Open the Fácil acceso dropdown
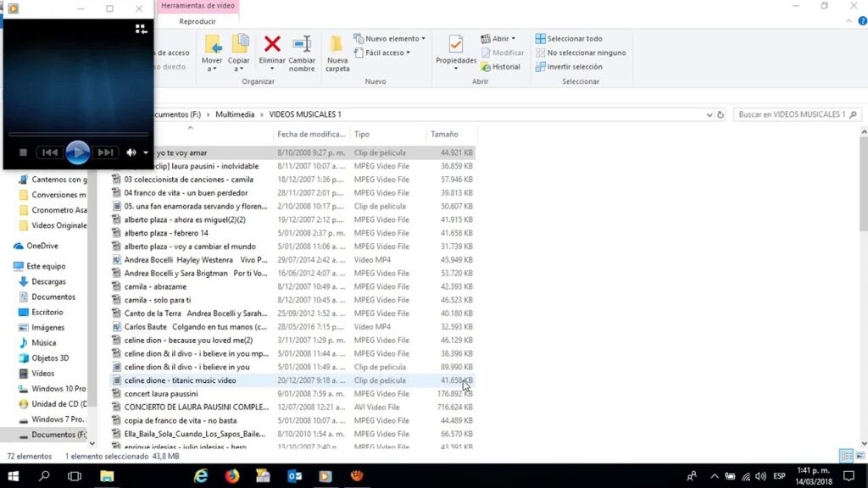Screen dimensions: 868x488 click(x=387, y=53)
